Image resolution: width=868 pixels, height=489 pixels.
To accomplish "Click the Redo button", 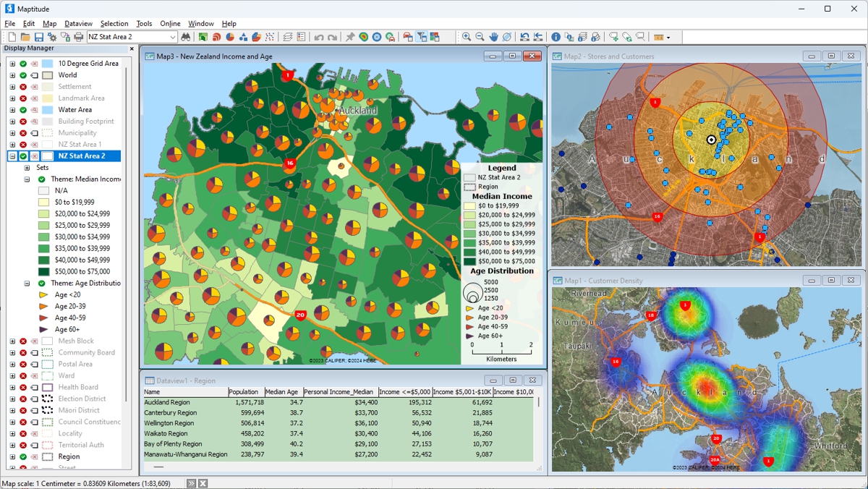I will 333,36.
